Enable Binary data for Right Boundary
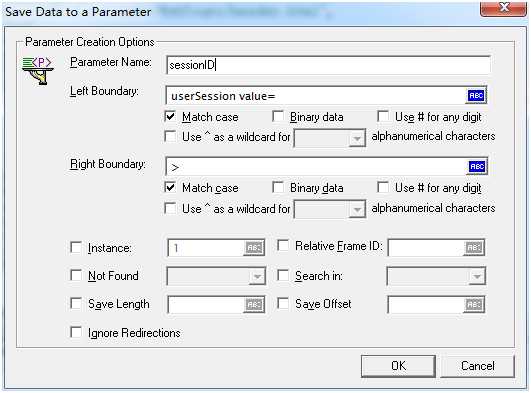The image size is (531, 393). click(278, 187)
